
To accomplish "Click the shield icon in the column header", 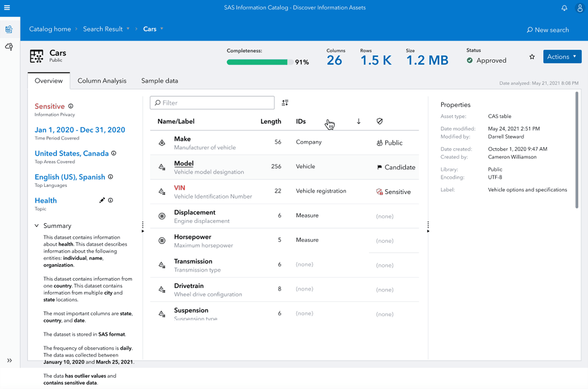I will click(x=379, y=121).
